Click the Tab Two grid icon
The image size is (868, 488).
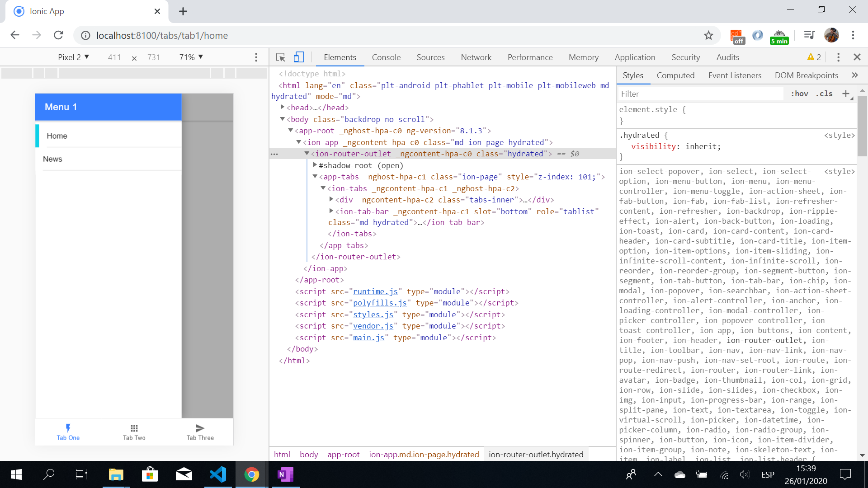coord(134,428)
